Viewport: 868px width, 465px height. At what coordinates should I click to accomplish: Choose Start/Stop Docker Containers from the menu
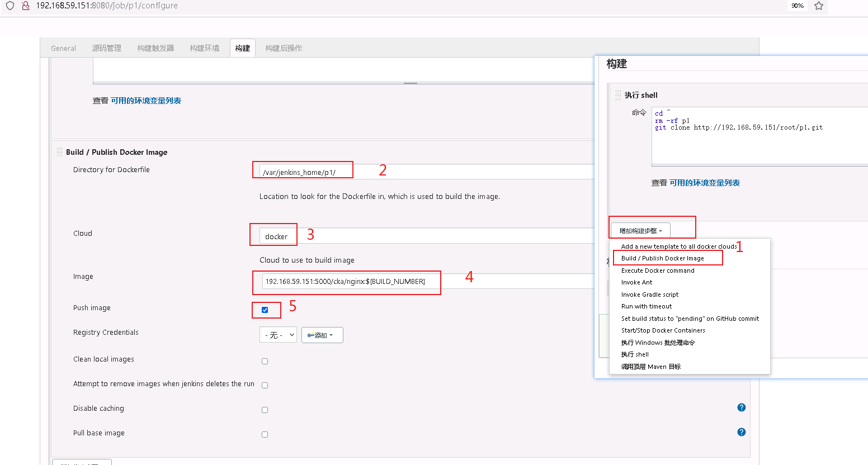point(663,330)
